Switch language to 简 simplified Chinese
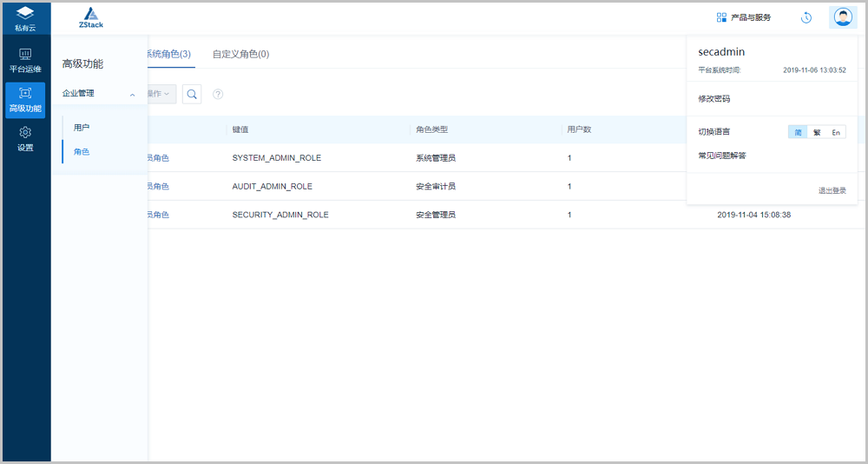This screenshot has height=464, width=868. coord(798,132)
